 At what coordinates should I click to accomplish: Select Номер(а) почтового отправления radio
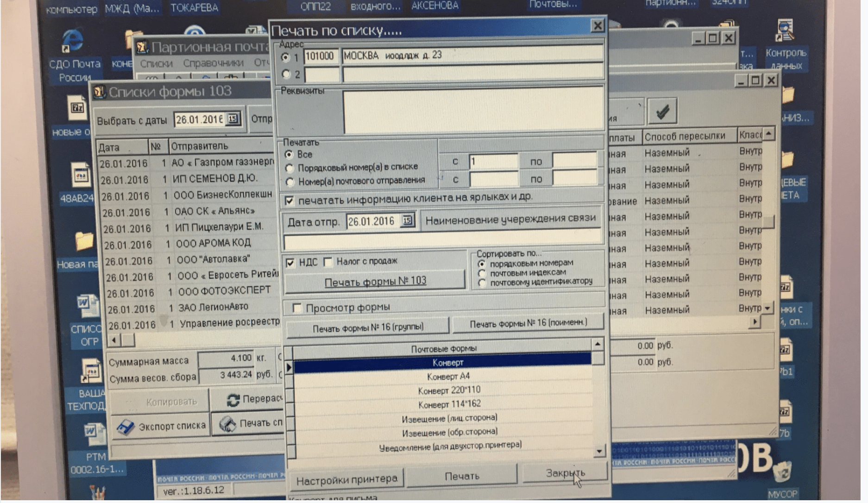tap(290, 182)
